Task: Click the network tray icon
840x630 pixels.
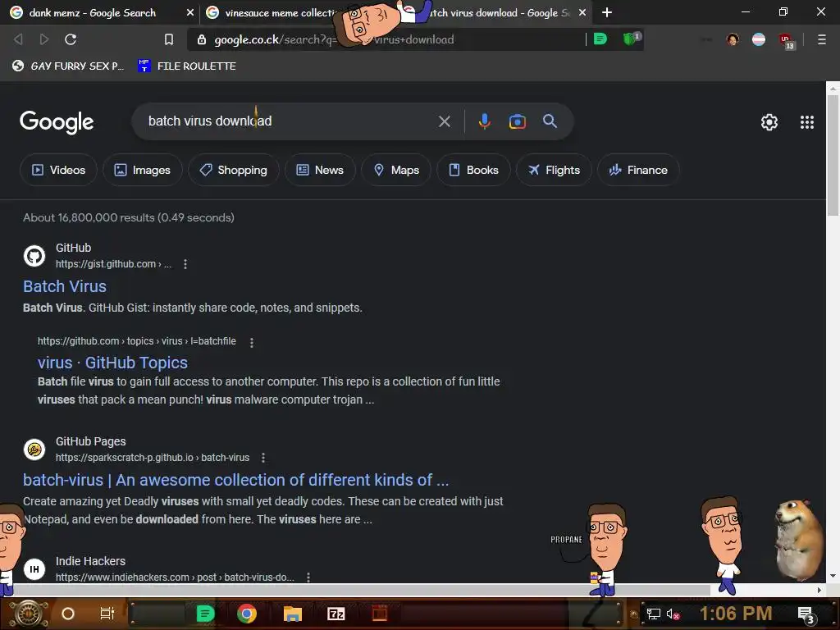Action: [653, 614]
